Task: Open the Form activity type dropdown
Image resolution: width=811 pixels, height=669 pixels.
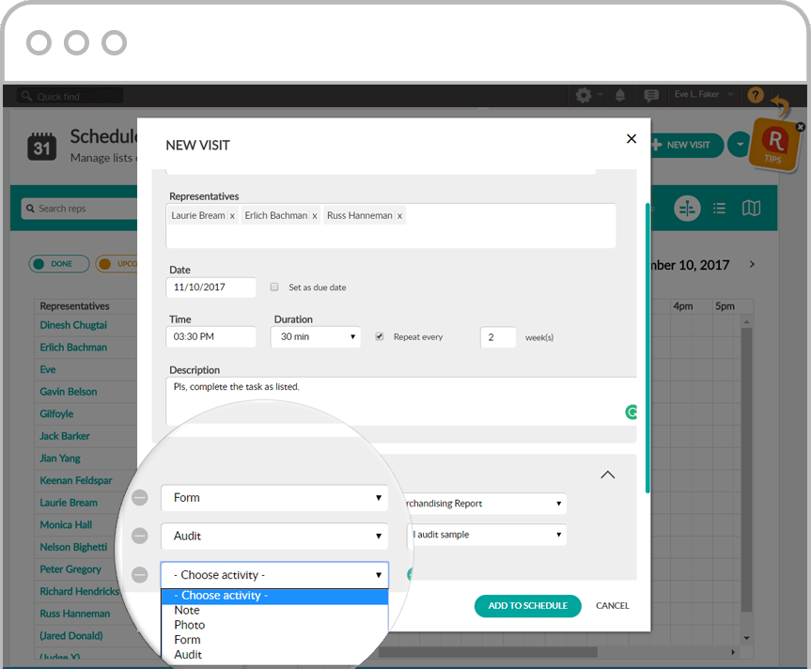Action: click(x=274, y=498)
